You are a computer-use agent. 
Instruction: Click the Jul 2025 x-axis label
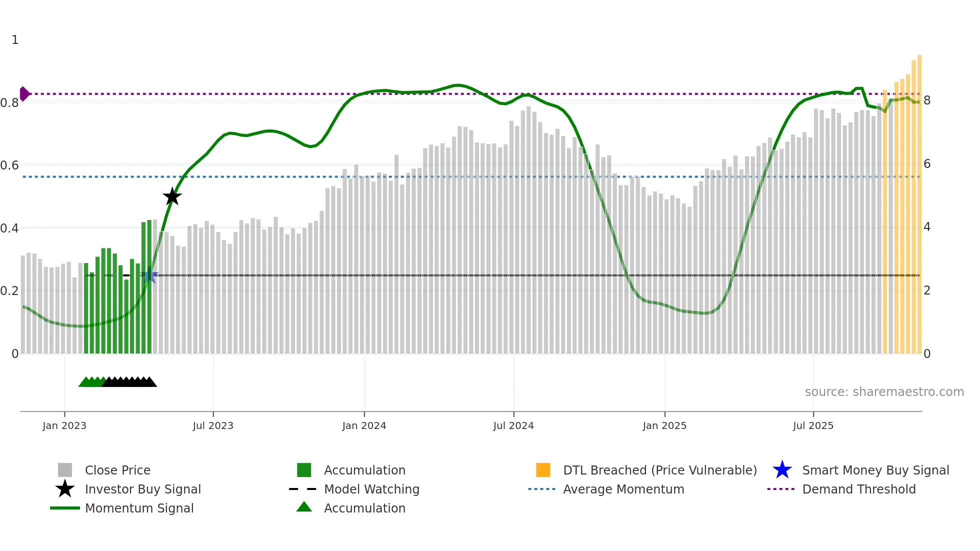pos(813,425)
